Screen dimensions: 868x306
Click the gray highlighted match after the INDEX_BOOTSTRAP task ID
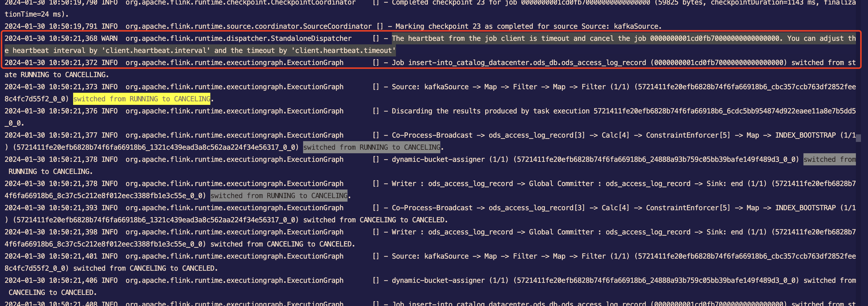pos(372,147)
